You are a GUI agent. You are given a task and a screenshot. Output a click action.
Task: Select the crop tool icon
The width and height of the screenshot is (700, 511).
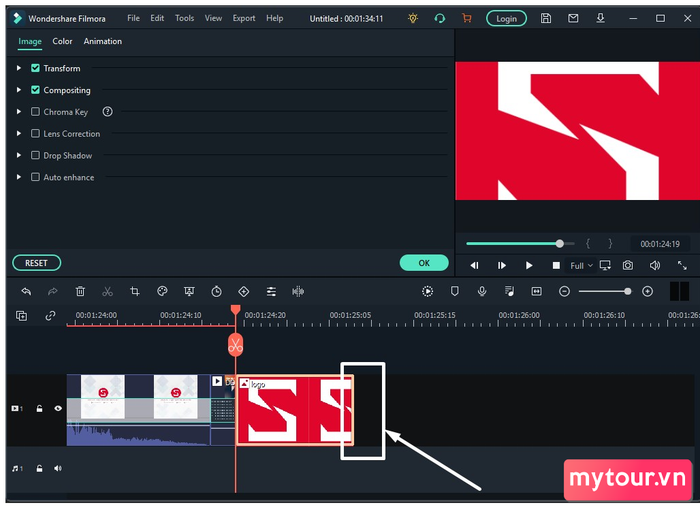click(x=135, y=292)
